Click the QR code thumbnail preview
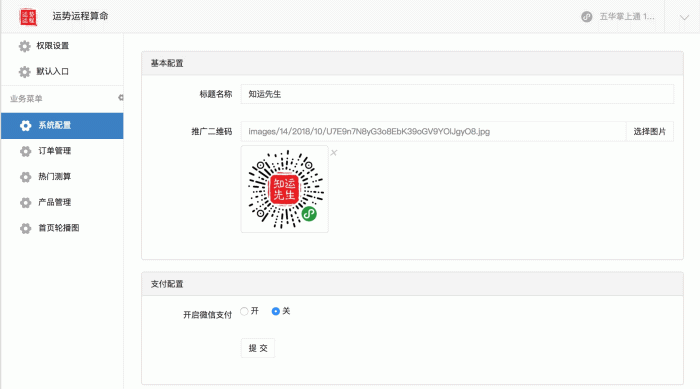The image size is (700, 389). pos(285,189)
